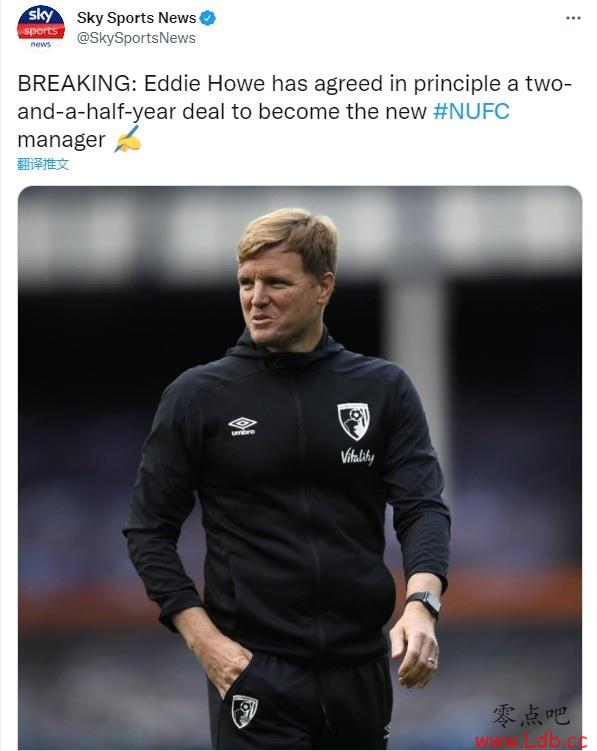Click the Umbro logo on the jacket
597x751 pixels.
pos(242,426)
